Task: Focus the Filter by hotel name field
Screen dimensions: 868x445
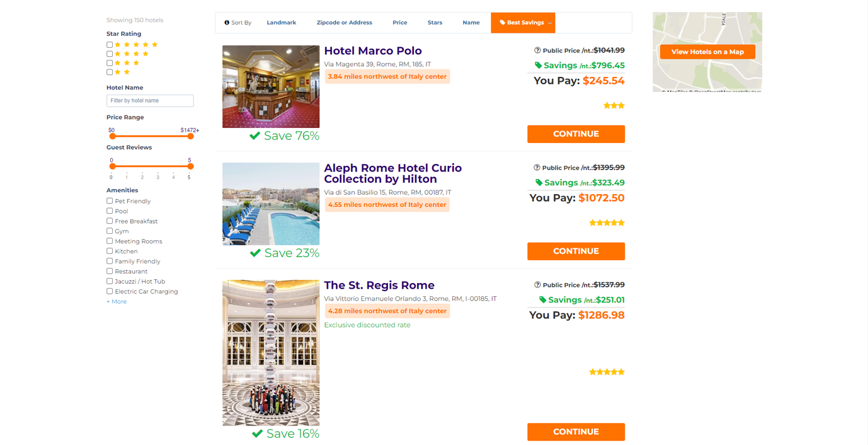Action: tap(150, 101)
